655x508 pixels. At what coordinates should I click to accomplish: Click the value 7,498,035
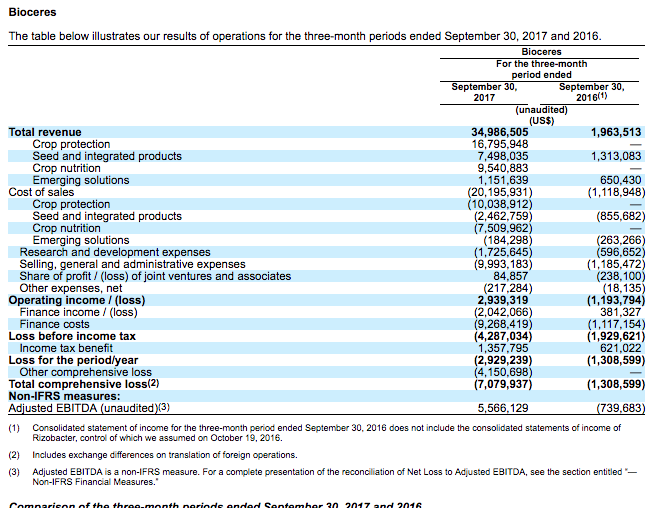503,156
